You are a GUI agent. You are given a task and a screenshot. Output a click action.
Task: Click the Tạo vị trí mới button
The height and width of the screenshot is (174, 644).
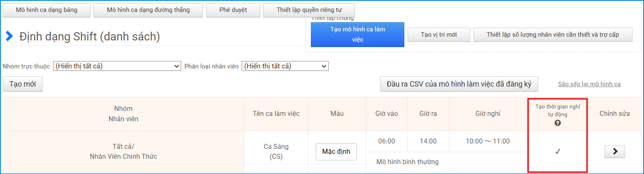click(439, 35)
